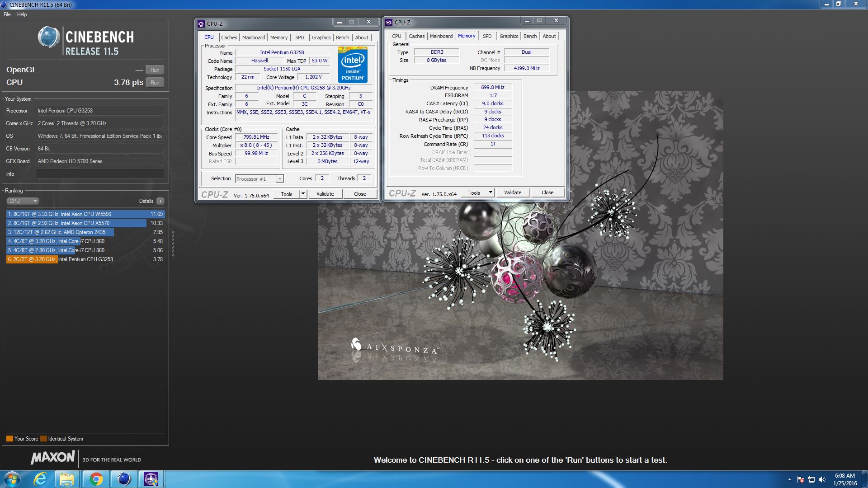Switch to CPU tab in Memory CPU-Z window
This screenshot has width=868, height=488.
396,36
